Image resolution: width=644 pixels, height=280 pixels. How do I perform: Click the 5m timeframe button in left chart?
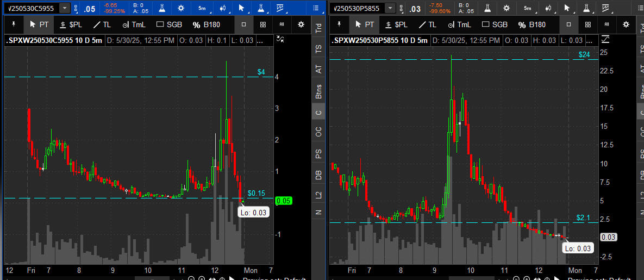click(202, 8)
